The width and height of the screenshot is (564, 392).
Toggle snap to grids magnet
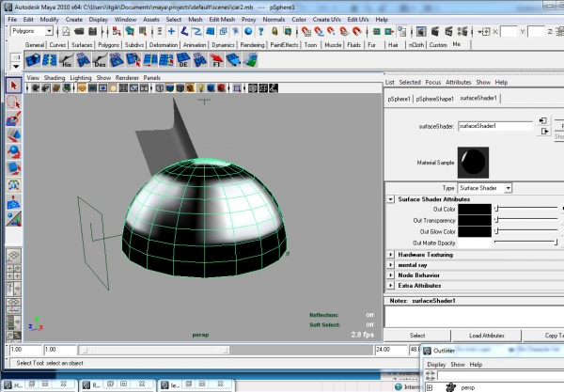[x=306, y=32]
